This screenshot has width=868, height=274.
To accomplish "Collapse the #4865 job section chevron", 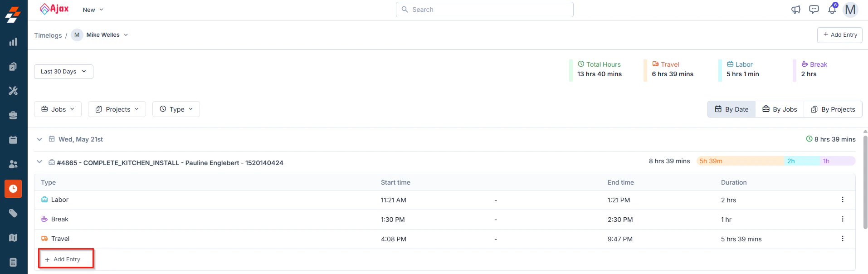I will (39, 162).
